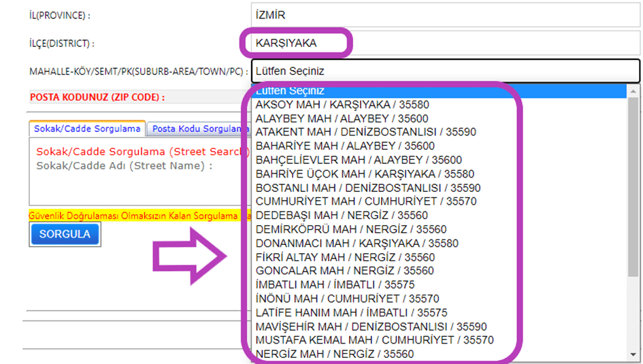Pick CUMHURİYET MAH / CUMHURİYET / 35570
Image resolution: width=643 pixels, height=364 pixels.
point(366,201)
